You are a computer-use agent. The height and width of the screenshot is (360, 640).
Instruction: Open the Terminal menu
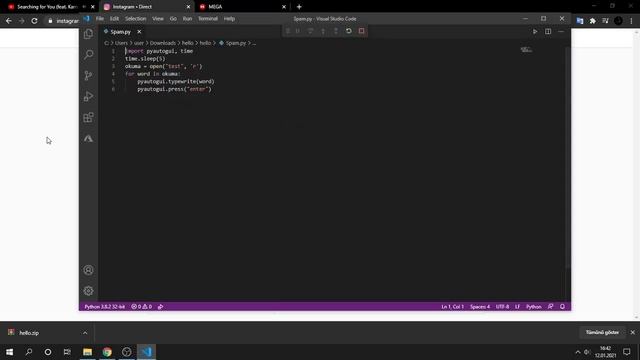(208, 19)
